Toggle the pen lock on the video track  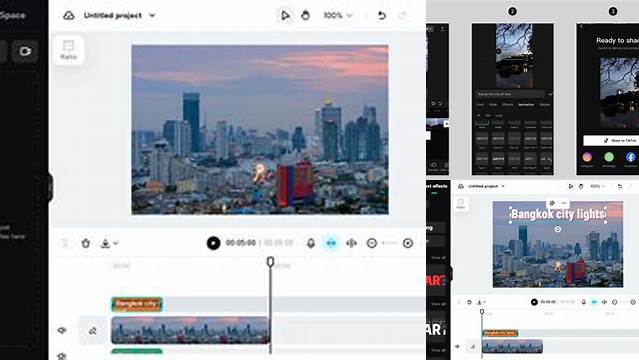click(93, 331)
